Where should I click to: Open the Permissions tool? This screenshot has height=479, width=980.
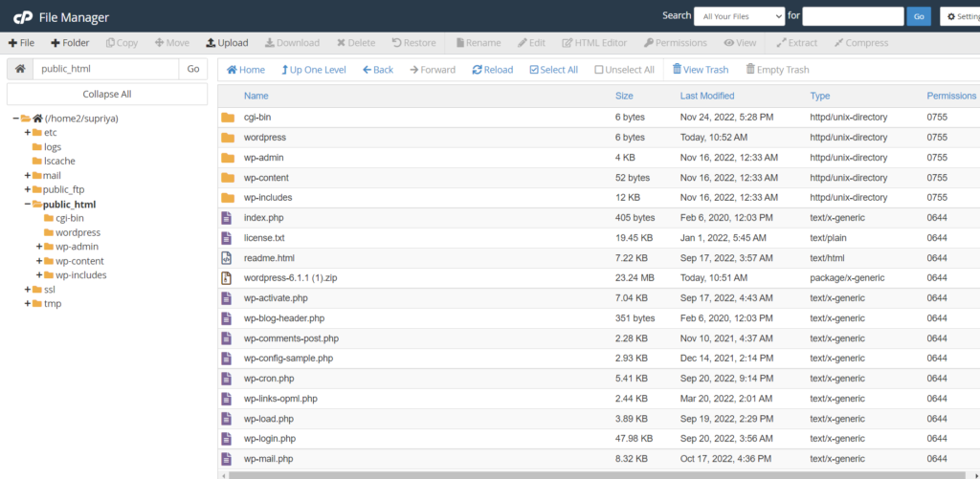pos(676,43)
